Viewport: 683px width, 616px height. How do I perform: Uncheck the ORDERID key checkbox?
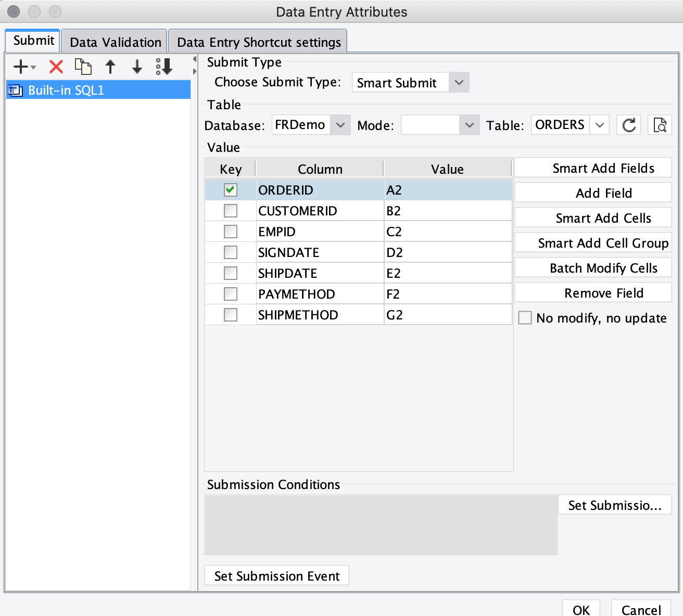tap(230, 189)
